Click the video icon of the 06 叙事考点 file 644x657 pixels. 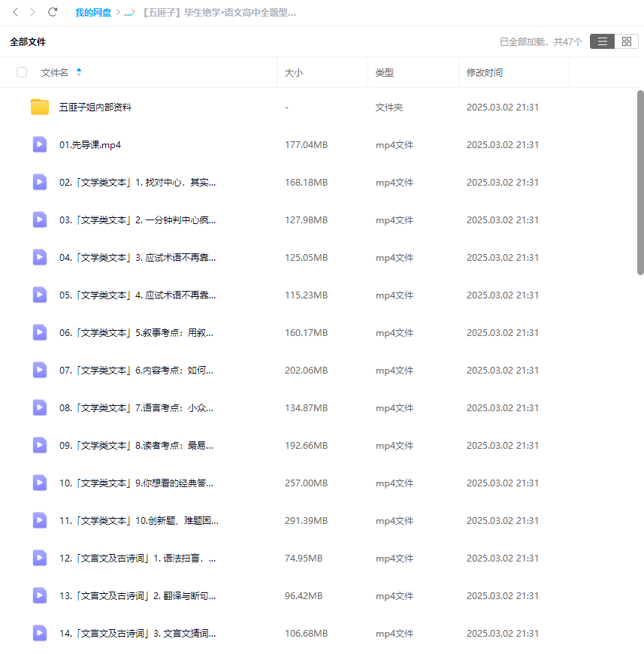(x=39, y=332)
